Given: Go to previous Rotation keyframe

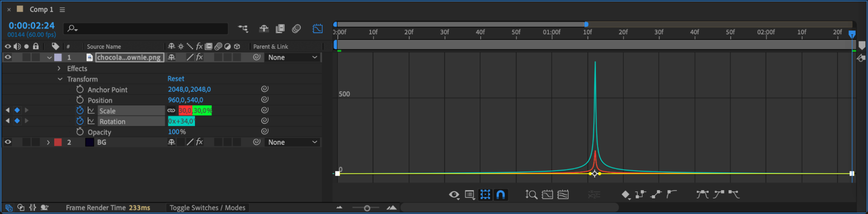Looking at the screenshot, I should click(x=7, y=121).
